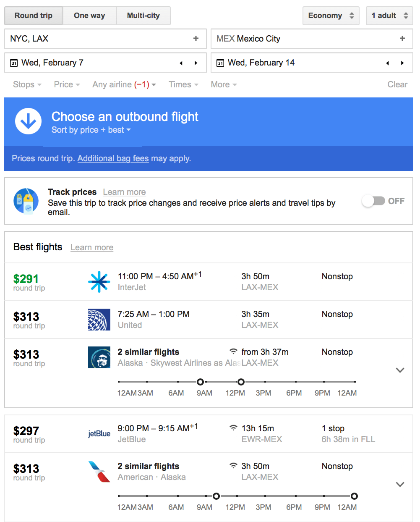Click the NYC, LAX origin field
This screenshot has width=420, height=522.
click(x=84, y=38)
